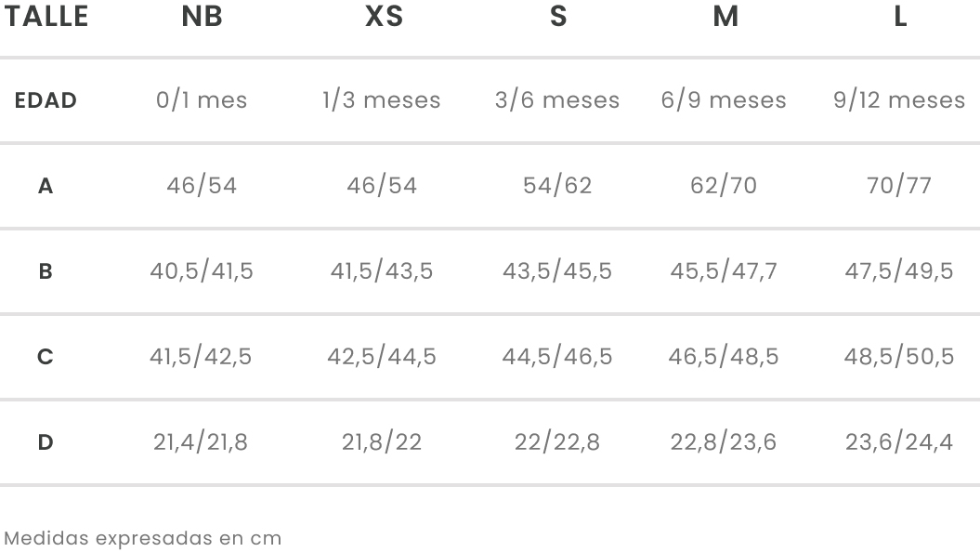Select the M size column header

(x=725, y=16)
